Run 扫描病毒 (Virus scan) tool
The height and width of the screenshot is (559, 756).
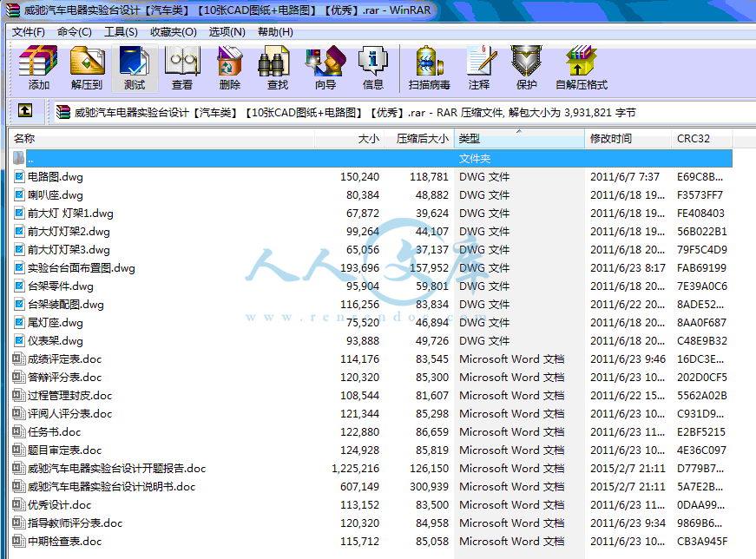tap(429, 68)
